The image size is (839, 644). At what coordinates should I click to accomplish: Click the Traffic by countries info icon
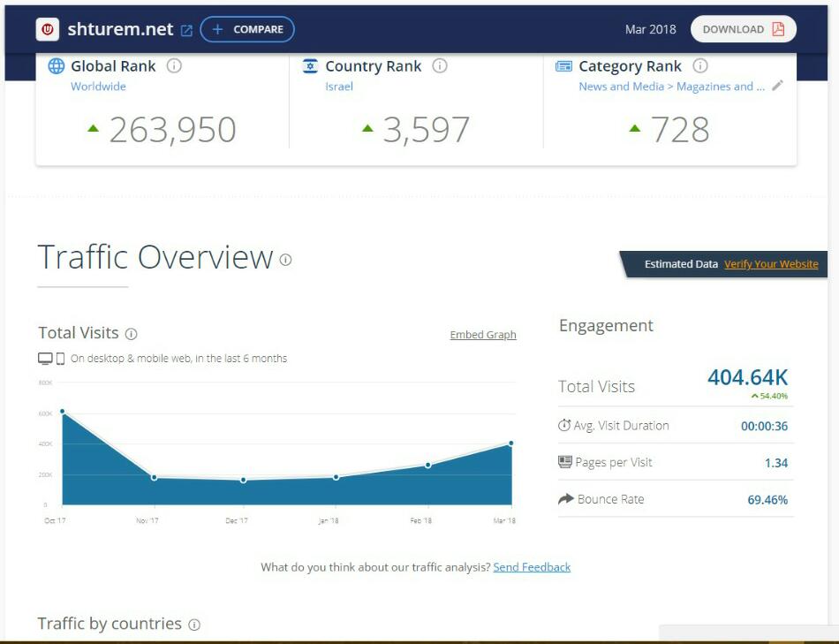194,625
